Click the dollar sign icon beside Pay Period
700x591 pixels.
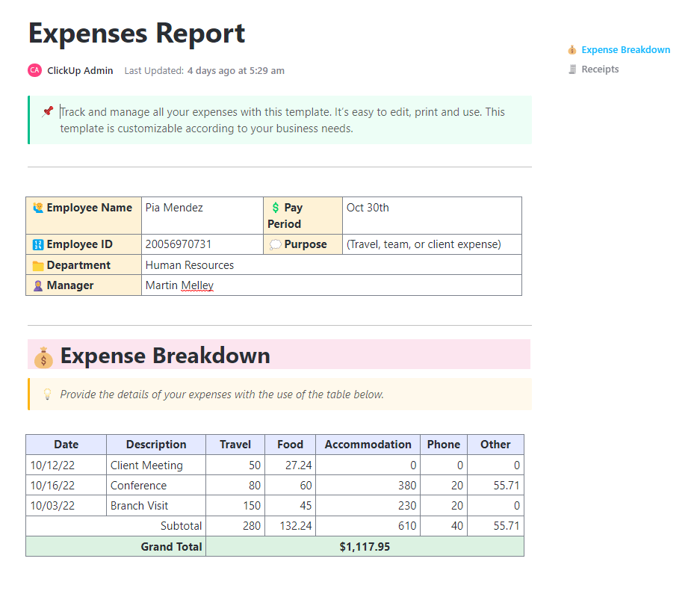click(x=274, y=207)
